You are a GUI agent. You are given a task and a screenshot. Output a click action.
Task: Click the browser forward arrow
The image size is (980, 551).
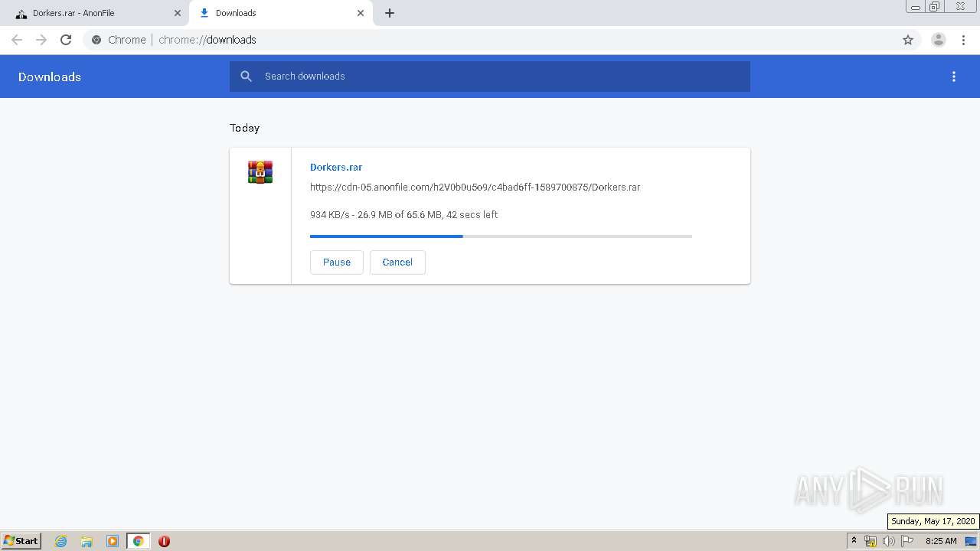(x=41, y=40)
